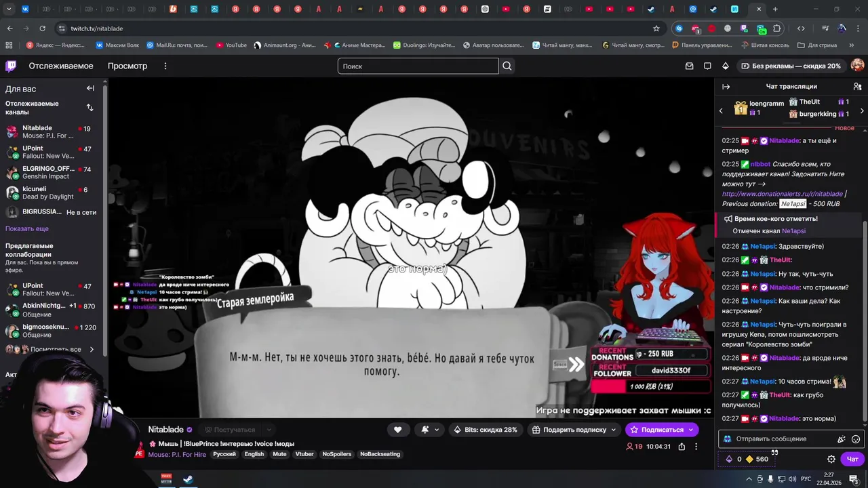Open the Twitch home logo
Screen dimensions: 868x488
[11, 66]
